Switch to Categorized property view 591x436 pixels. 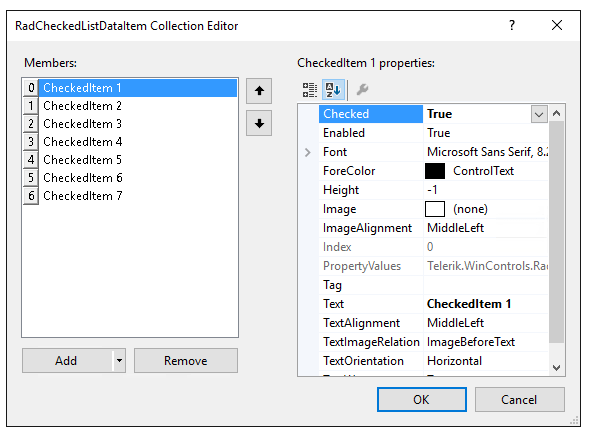[x=310, y=90]
